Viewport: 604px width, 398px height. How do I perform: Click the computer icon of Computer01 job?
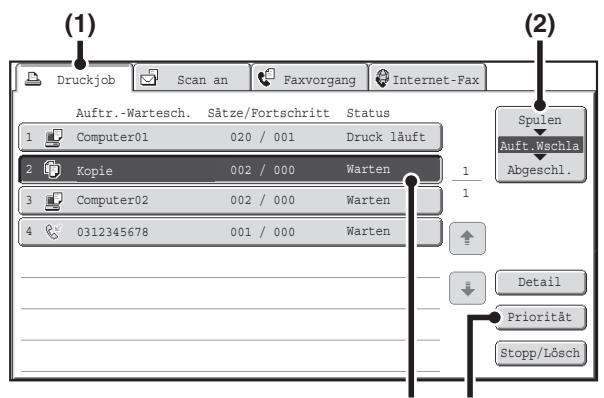click(x=54, y=138)
